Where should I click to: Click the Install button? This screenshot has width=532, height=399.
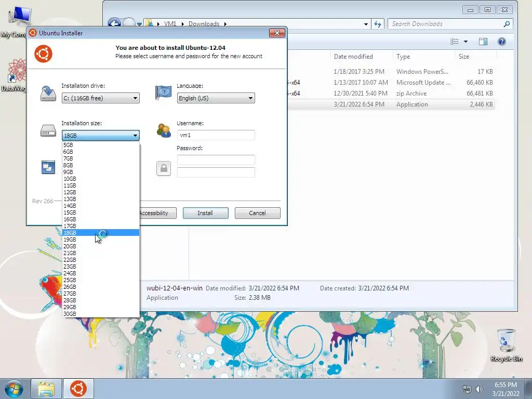205,213
